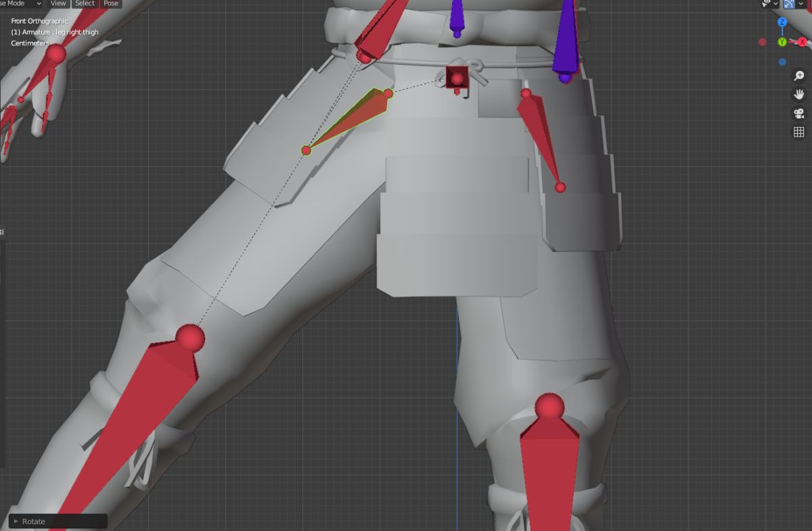Image resolution: width=812 pixels, height=531 pixels.
Task: Select the square hip root bone
Action: point(457,79)
